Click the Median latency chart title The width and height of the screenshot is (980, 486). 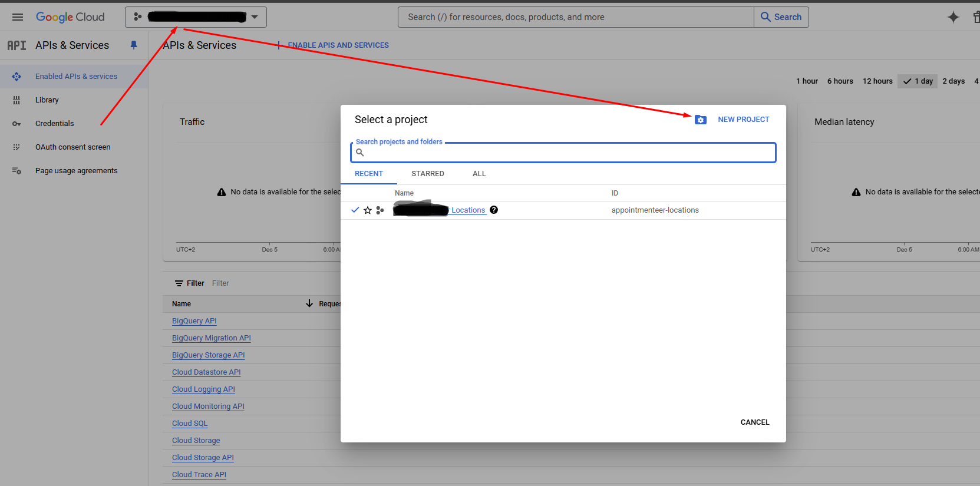point(844,122)
